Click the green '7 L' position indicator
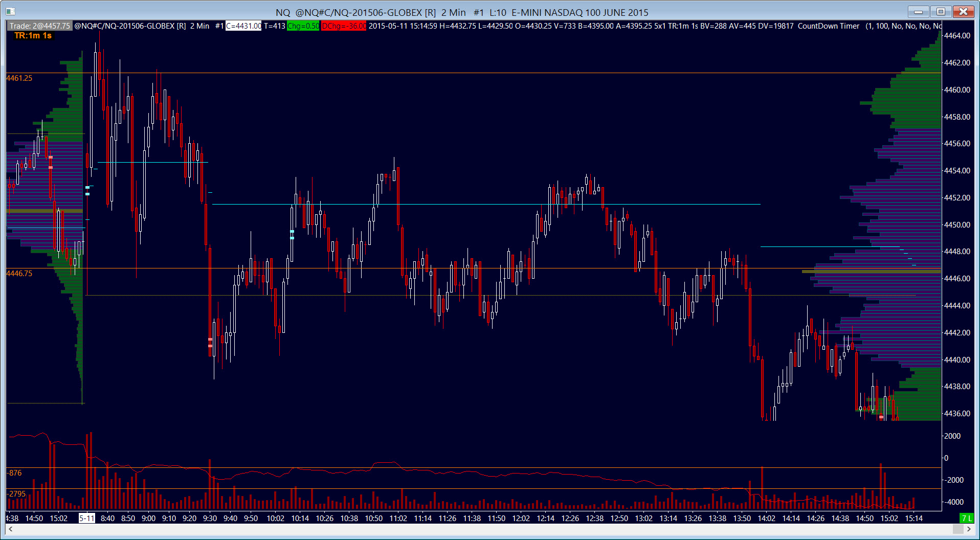Viewport: 980px width, 540px height. point(966,518)
